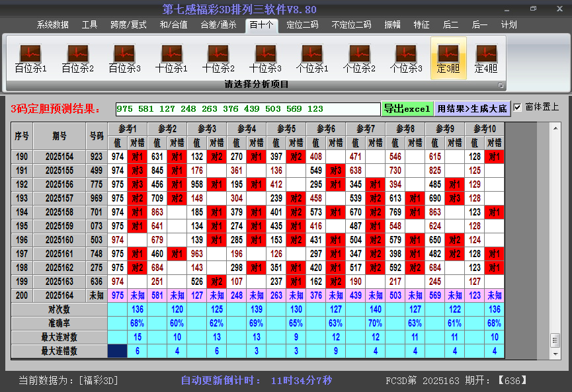Screen dimensions: 572x392
Task: Select the row with 期号 2025163
Action: pyautogui.click(x=257, y=282)
